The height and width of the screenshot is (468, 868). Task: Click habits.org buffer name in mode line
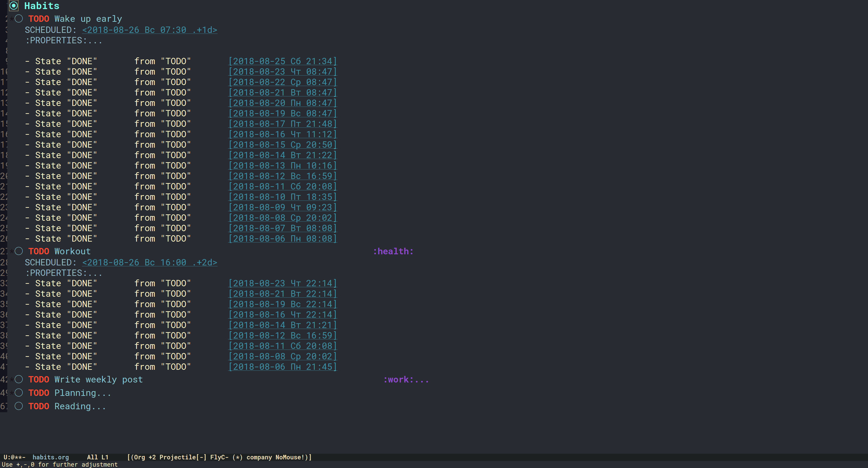pos(51,457)
